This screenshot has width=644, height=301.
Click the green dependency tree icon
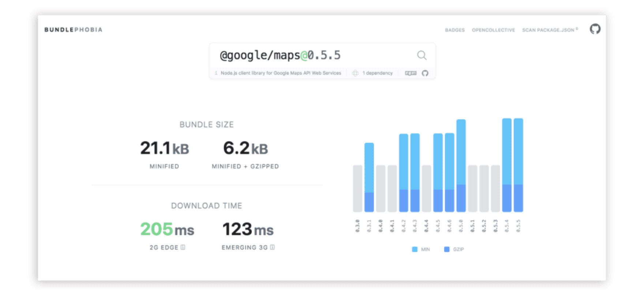pyautogui.click(x=355, y=73)
